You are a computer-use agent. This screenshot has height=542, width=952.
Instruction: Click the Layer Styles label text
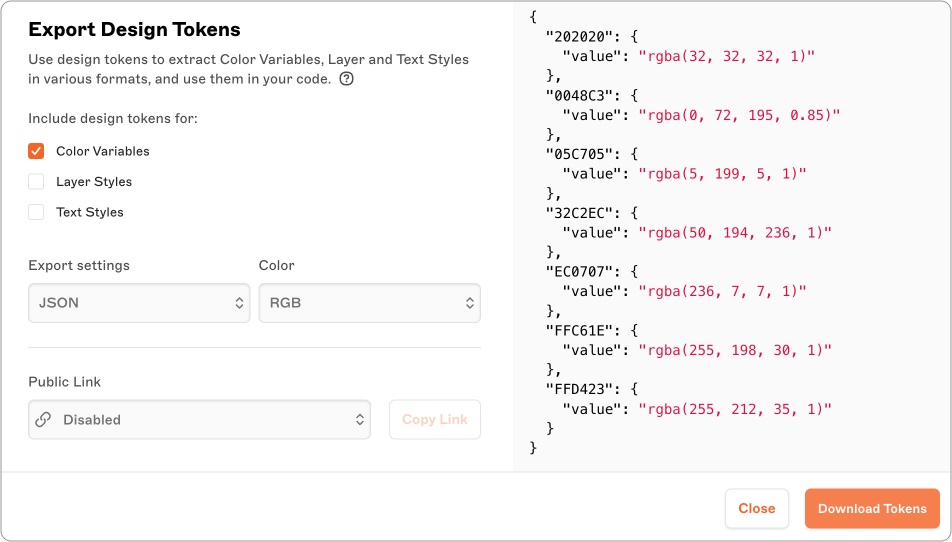(94, 182)
